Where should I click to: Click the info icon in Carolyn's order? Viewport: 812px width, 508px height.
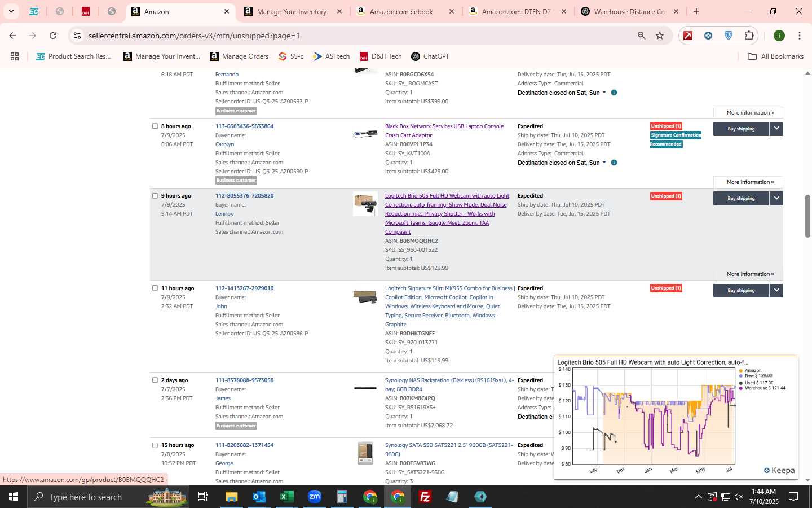[614, 163]
